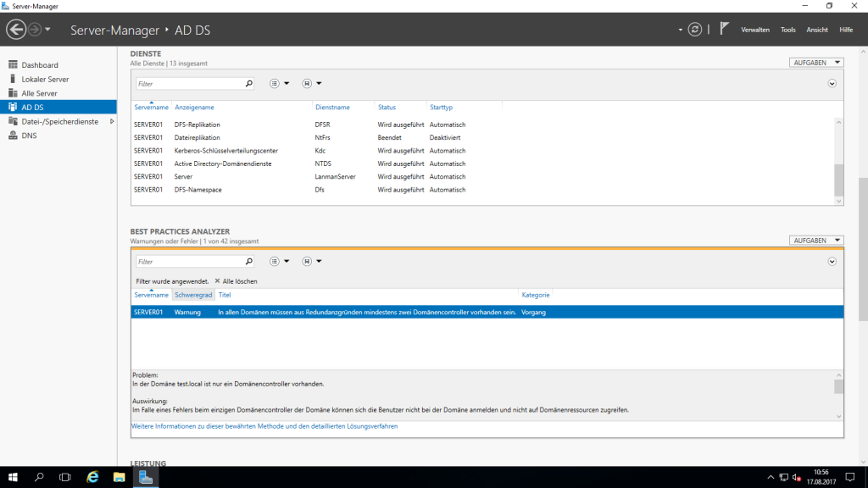Select the Dateireplikation service row
This screenshot has height=488, width=868.
pyautogui.click(x=482, y=138)
